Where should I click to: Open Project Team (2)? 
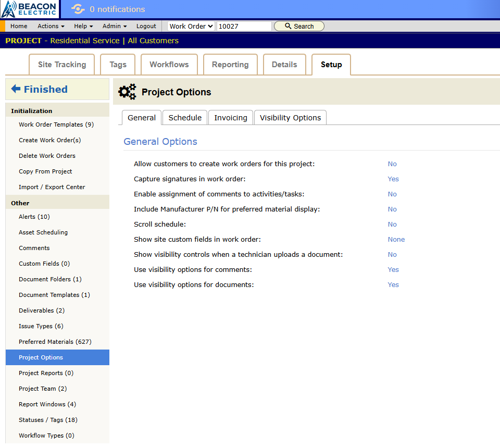coord(43,389)
